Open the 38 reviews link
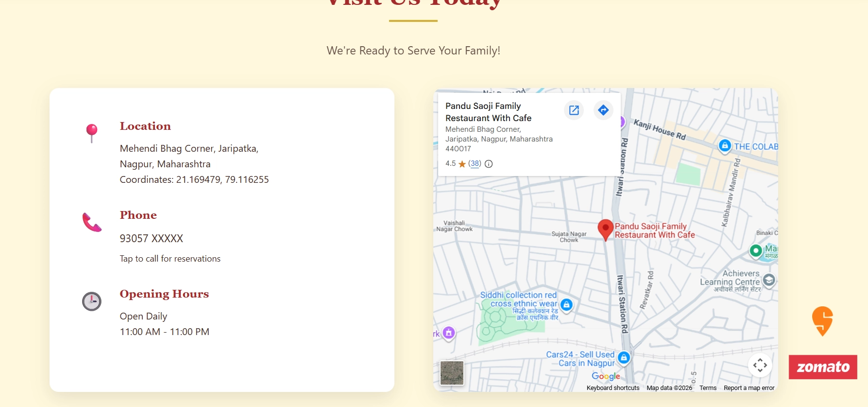This screenshot has width=868, height=407. pos(475,164)
